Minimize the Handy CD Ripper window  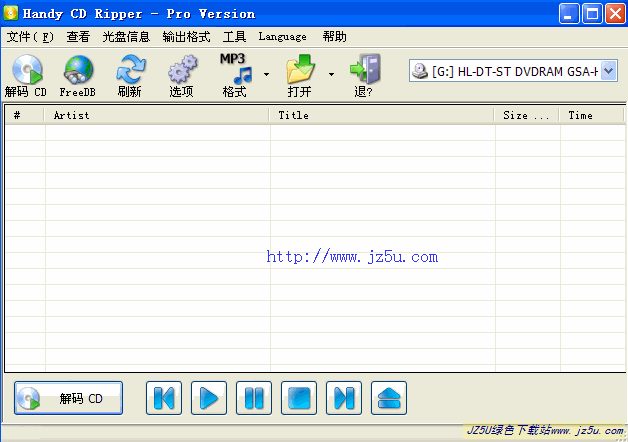coord(569,14)
